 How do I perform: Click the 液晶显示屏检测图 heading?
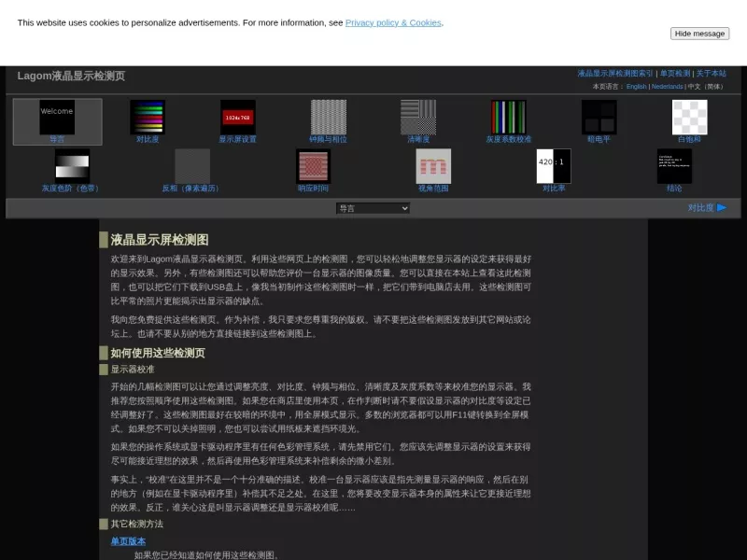(160, 240)
